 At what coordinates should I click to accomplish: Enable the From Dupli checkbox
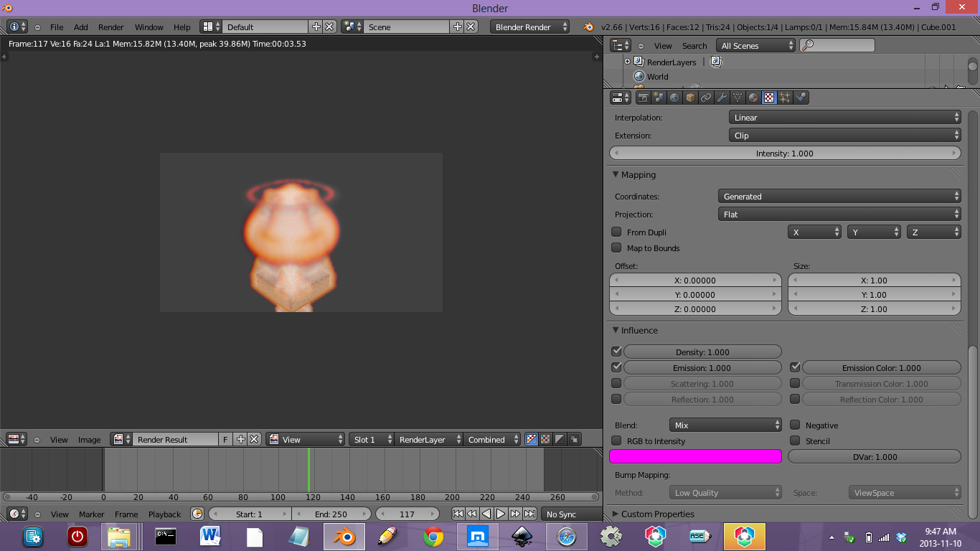click(x=616, y=232)
